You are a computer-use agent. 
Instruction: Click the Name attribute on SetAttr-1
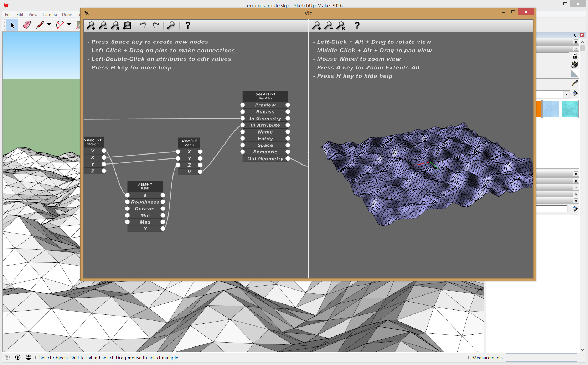click(265, 132)
